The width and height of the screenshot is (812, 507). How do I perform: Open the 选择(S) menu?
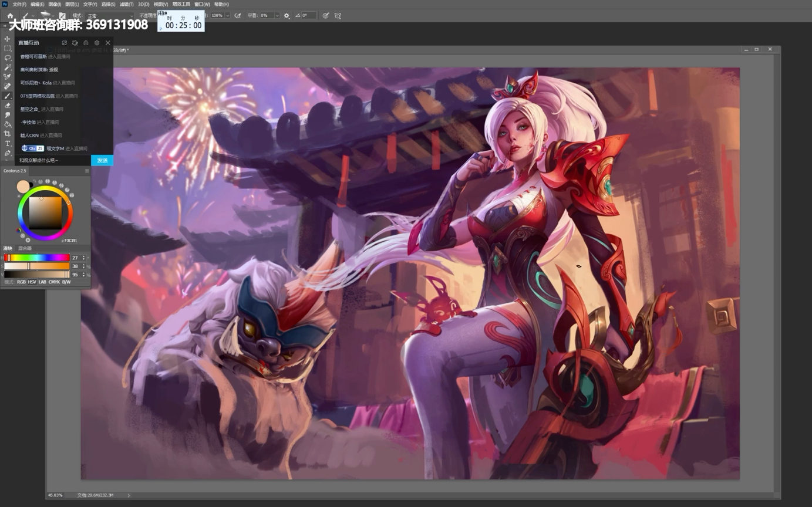click(109, 4)
